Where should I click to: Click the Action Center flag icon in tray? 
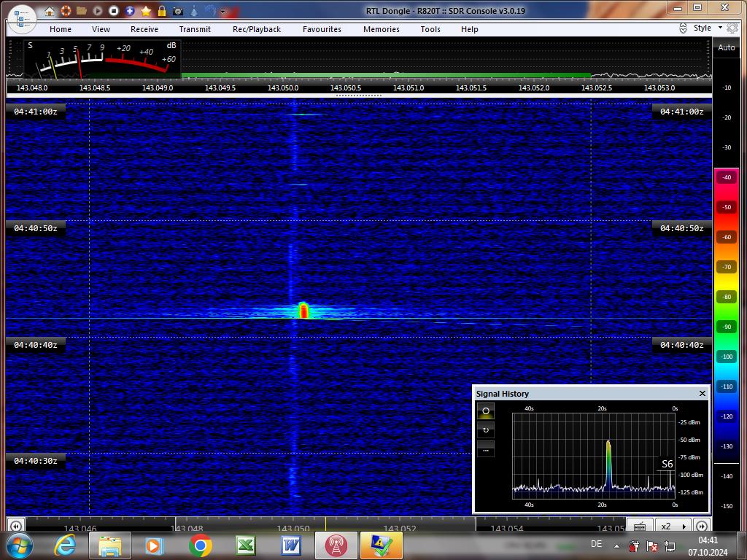click(651, 546)
